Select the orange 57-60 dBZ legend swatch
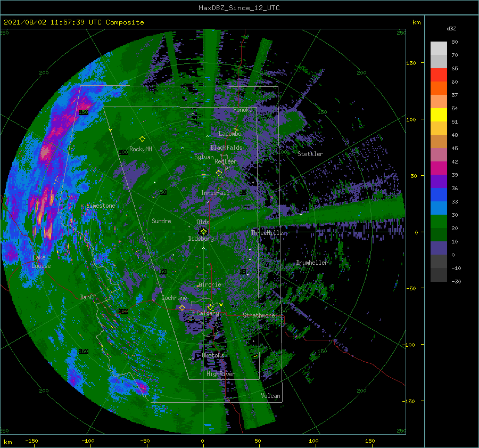This screenshot has height=448, width=479. click(x=439, y=88)
